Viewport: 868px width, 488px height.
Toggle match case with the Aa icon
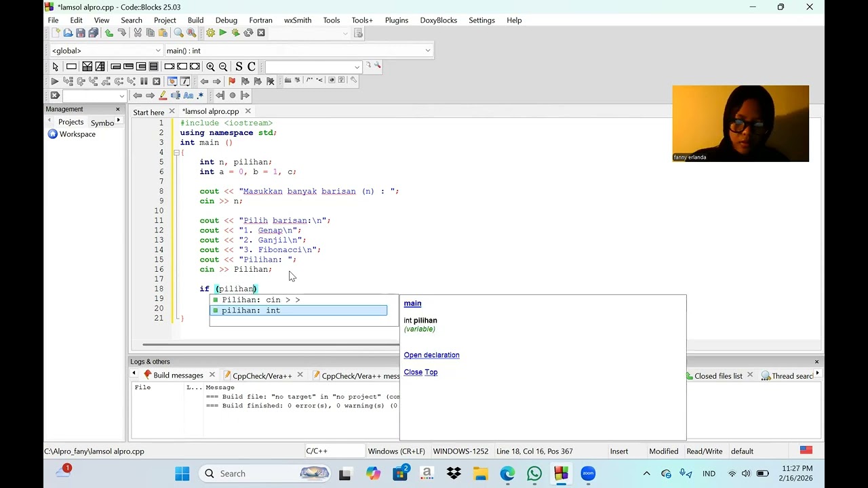pyautogui.click(x=189, y=96)
